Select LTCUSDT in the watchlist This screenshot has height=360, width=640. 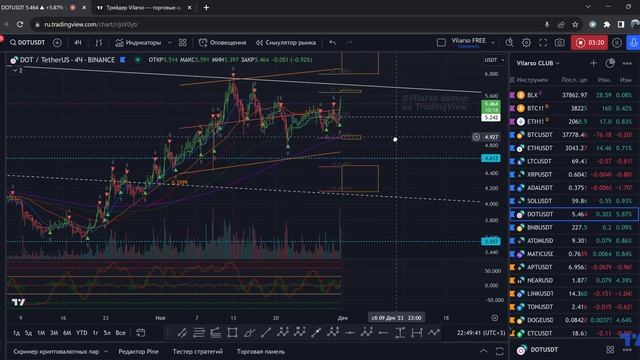[573, 161]
